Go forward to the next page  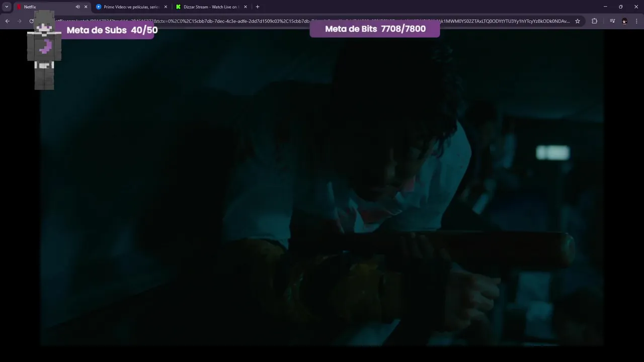20,21
